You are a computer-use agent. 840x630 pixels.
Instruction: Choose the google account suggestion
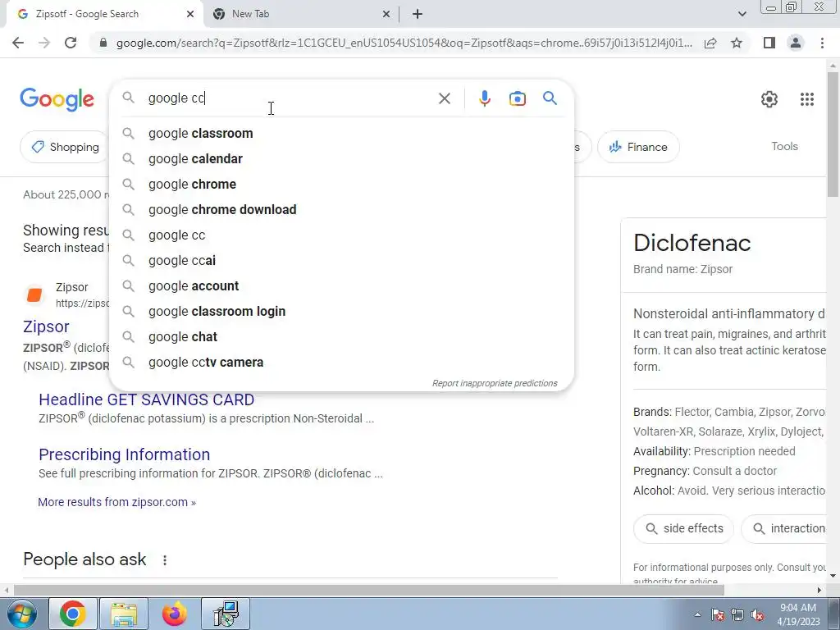point(341,286)
